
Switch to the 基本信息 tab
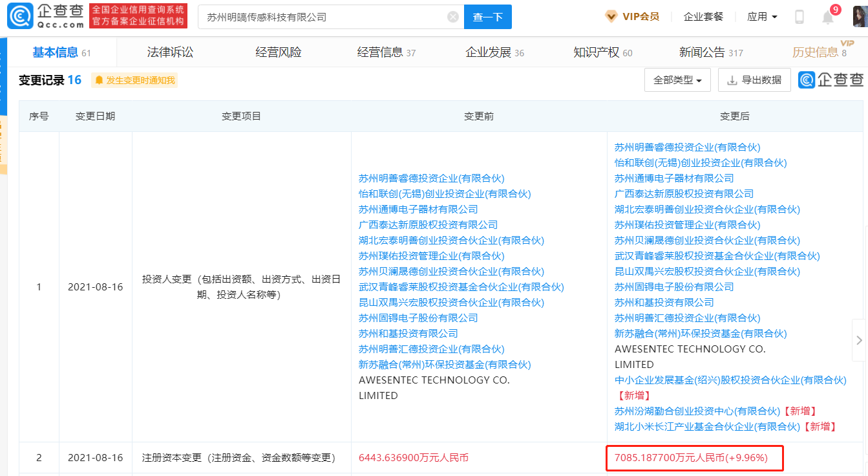pyautogui.click(x=62, y=52)
